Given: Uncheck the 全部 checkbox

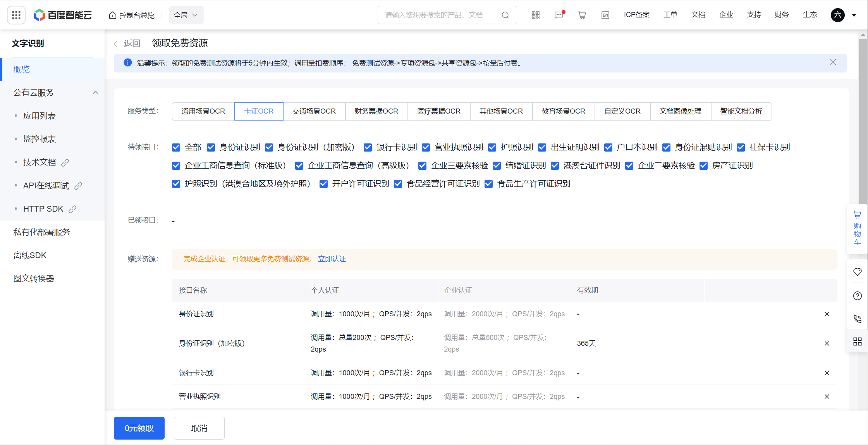Looking at the screenshot, I should coord(176,147).
